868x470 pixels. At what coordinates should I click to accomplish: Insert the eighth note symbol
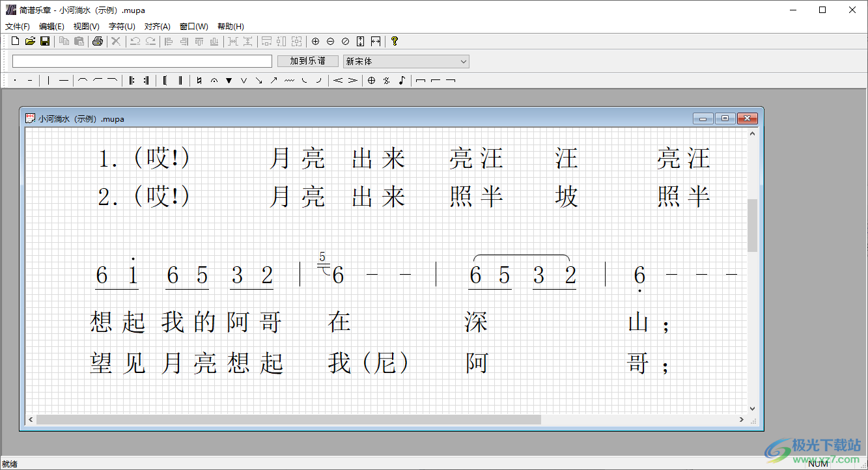[x=402, y=81]
